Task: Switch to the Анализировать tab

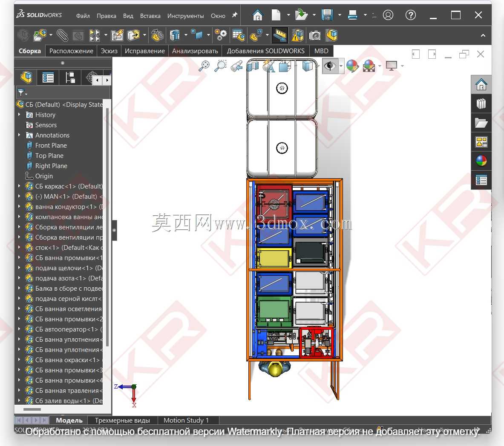Action: (195, 51)
